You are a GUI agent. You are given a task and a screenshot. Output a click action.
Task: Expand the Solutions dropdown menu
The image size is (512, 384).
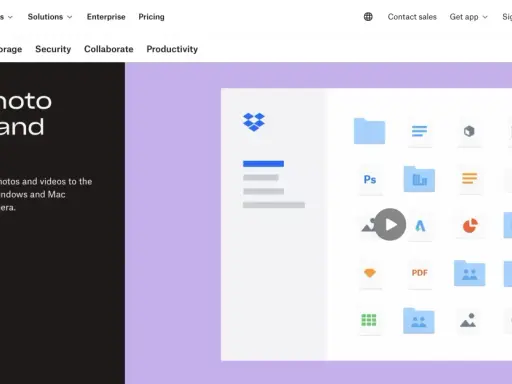point(50,17)
